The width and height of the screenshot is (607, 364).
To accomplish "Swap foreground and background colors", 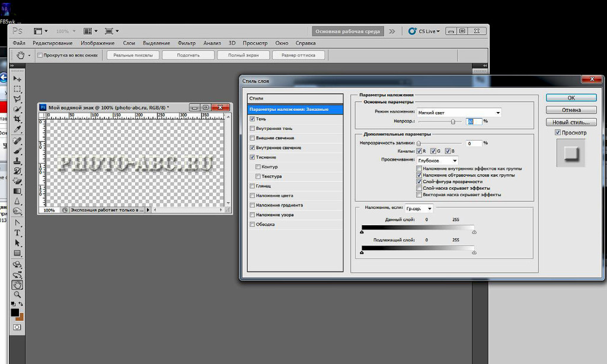I will pyautogui.click(x=21, y=304).
